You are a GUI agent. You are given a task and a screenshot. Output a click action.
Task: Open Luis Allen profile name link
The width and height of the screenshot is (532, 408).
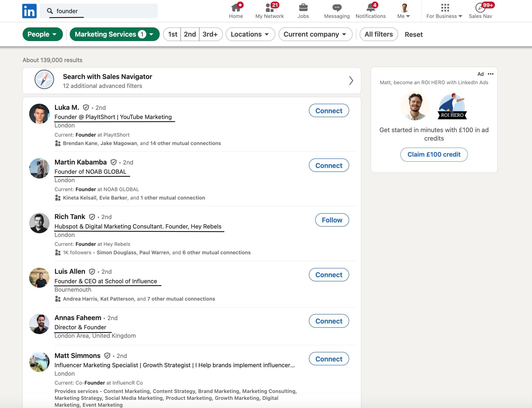[70, 271]
